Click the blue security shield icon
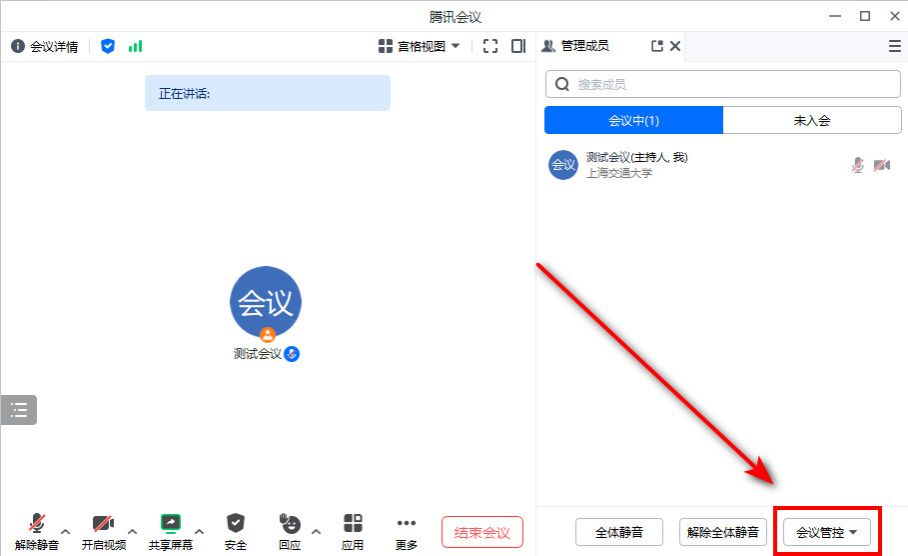The width and height of the screenshot is (908, 556). [108, 46]
